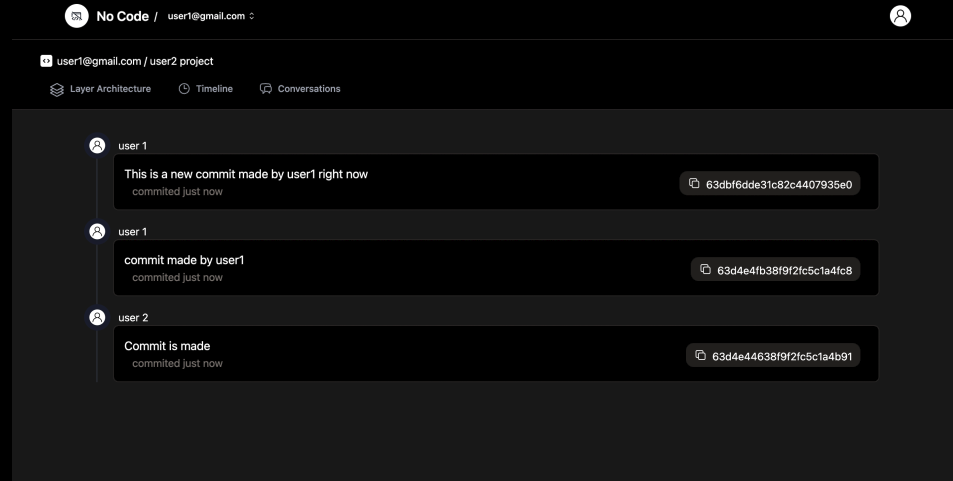Click the No Code logo icon
This screenshot has height=481, width=953.
[76, 16]
